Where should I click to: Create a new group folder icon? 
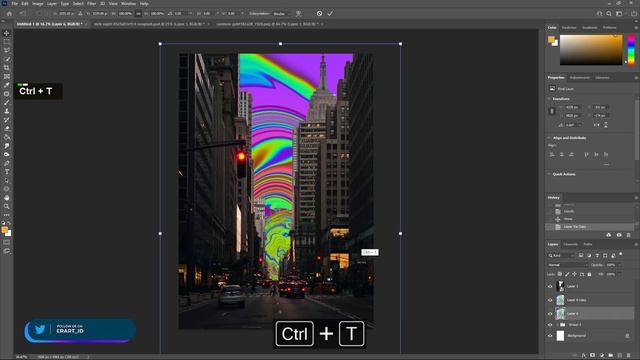pyautogui.click(x=611, y=356)
